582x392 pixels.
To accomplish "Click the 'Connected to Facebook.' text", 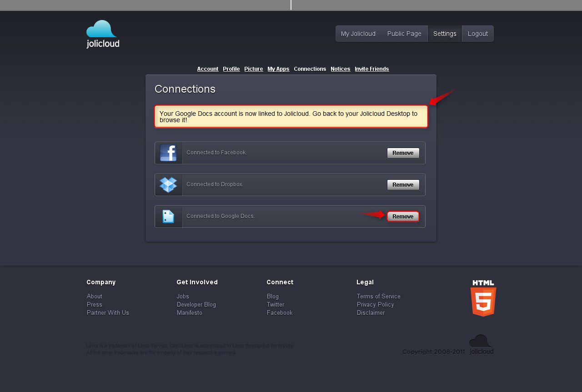I will point(216,153).
